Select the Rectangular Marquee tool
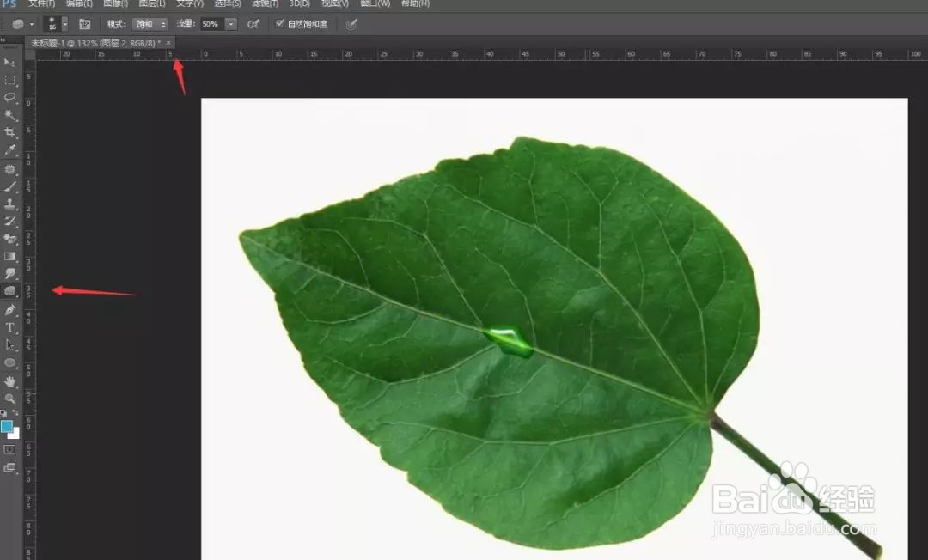The width and height of the screenshot is (928, 560). [10, 80]
